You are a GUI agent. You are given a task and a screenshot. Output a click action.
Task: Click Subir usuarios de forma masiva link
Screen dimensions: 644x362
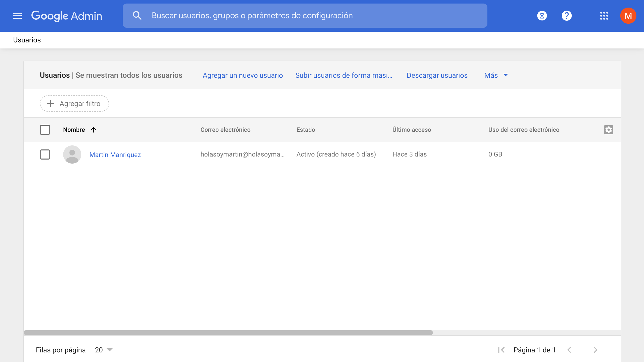344,75
